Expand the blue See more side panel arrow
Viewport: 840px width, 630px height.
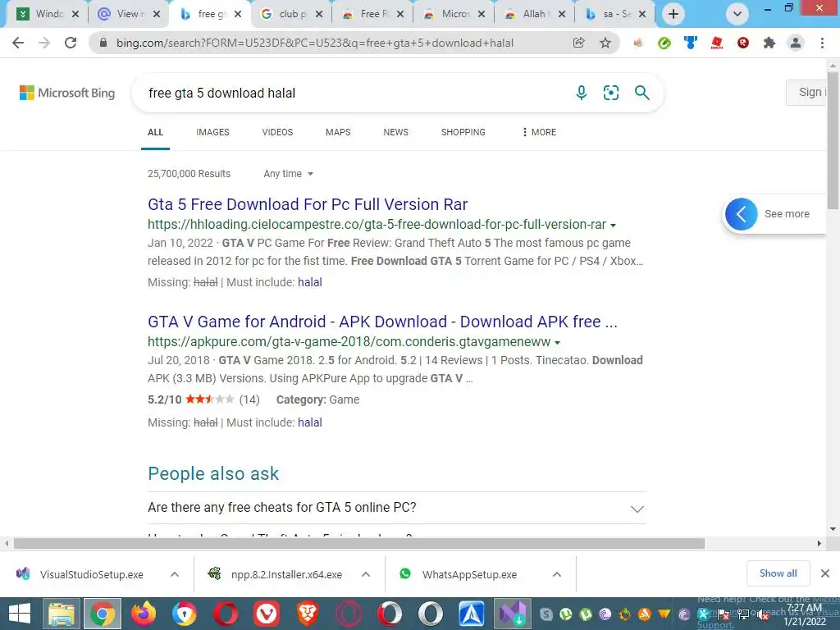tap(742, 214)
